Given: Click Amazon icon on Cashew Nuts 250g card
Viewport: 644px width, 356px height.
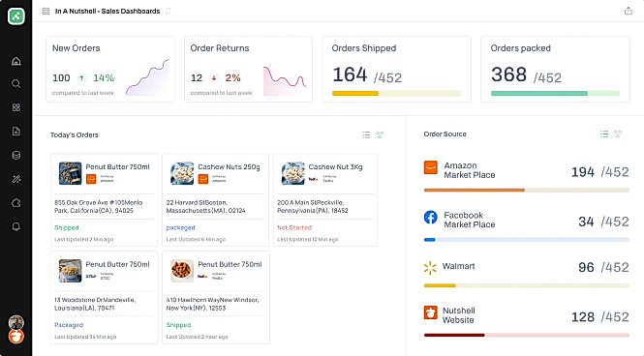Looking at the screenshot, I should pos(203,179).
